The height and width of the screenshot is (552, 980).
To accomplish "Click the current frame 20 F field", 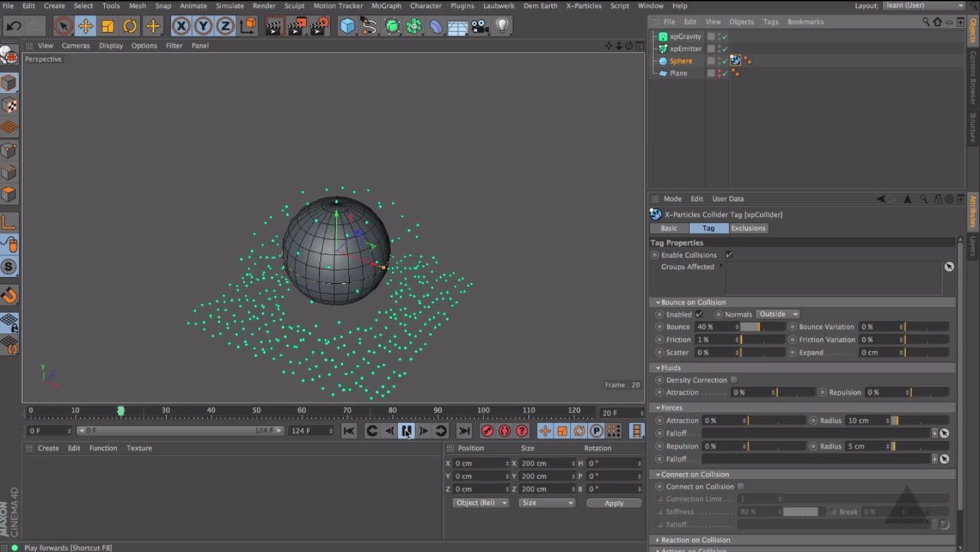I will coord(621,413).
